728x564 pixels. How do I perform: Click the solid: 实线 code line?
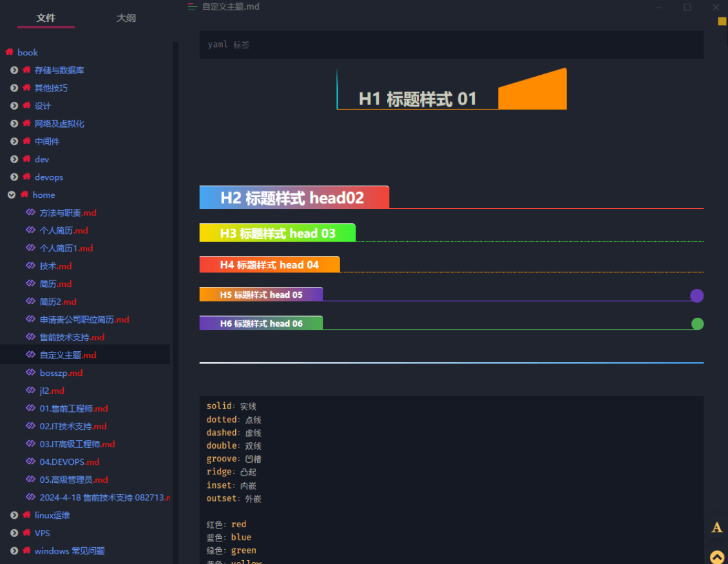pos(231,406)
